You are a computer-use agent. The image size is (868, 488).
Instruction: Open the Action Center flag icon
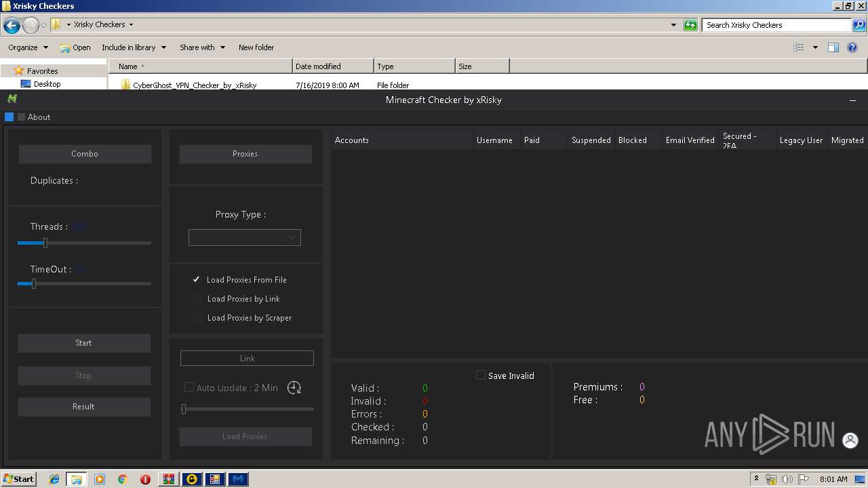(803, 479)
